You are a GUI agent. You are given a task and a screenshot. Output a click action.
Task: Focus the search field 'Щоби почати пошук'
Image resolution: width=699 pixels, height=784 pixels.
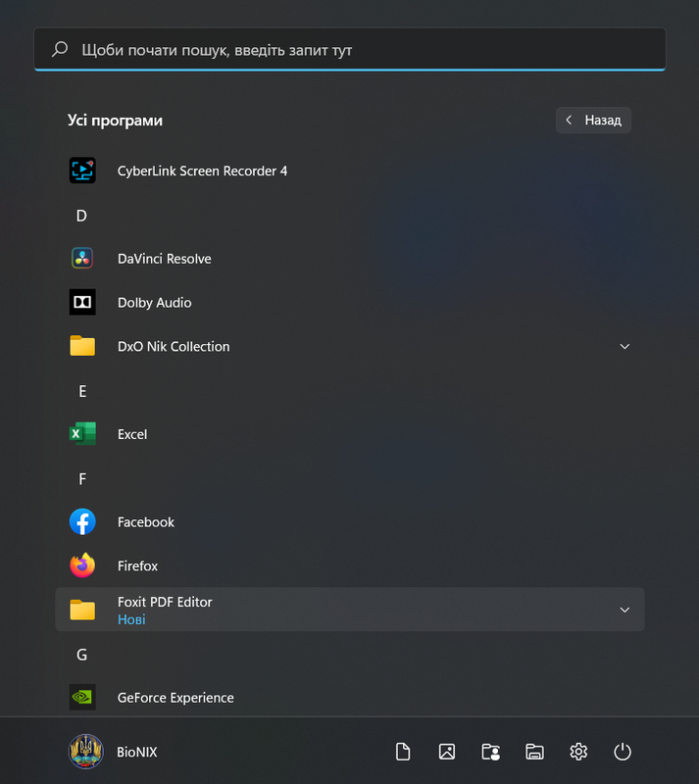pos(350,50)
